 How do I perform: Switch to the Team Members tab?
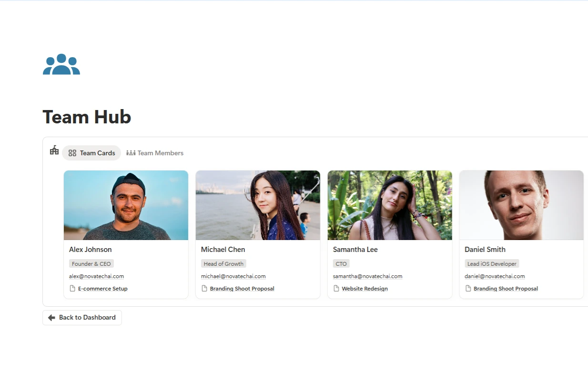coord(155,153)
